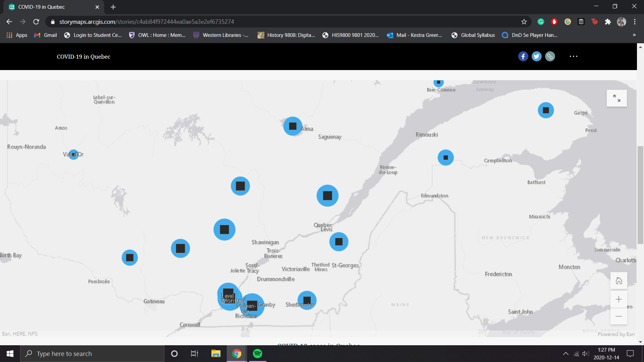Show hidden system tray icons
The image size is (644, 362).
[x=566, y=354]
